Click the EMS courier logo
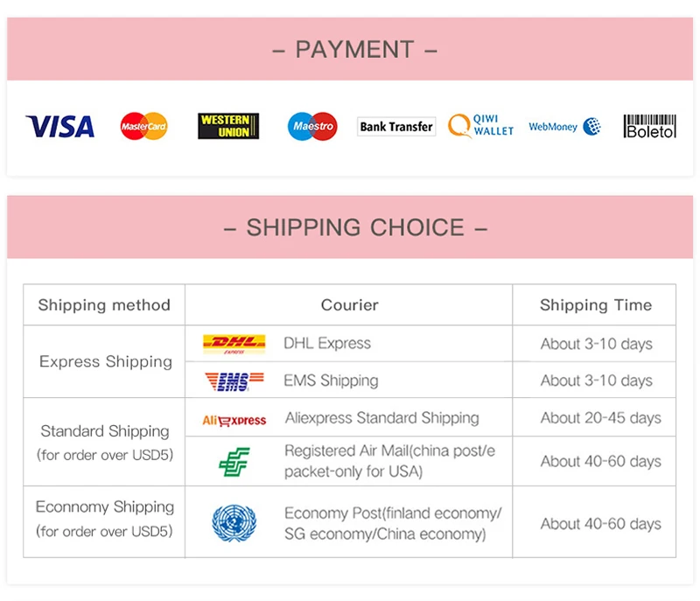The height and width of the screenshot is (601, 700). (234, 381)
